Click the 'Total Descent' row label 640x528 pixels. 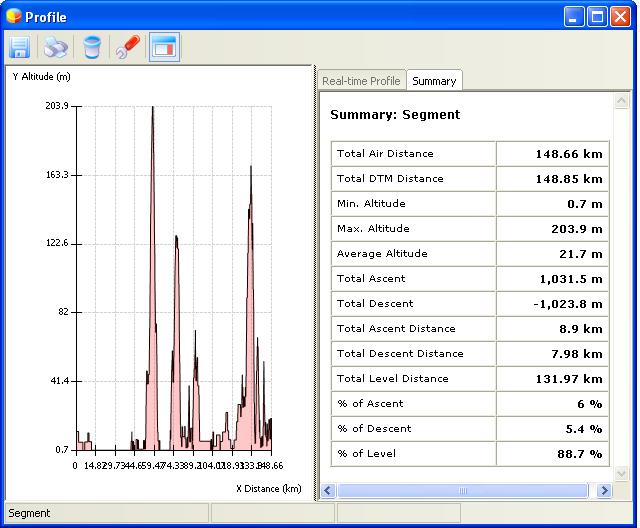pyautogui.click(x=375, y=303)
